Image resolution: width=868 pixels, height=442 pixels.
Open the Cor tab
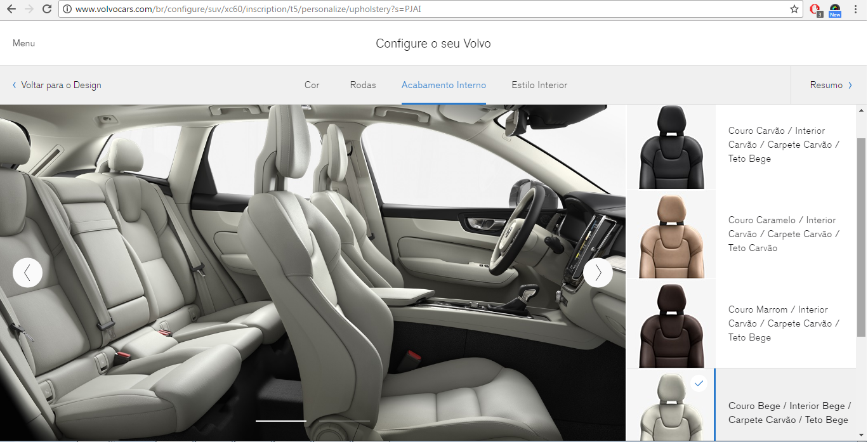tap(312, 85)
